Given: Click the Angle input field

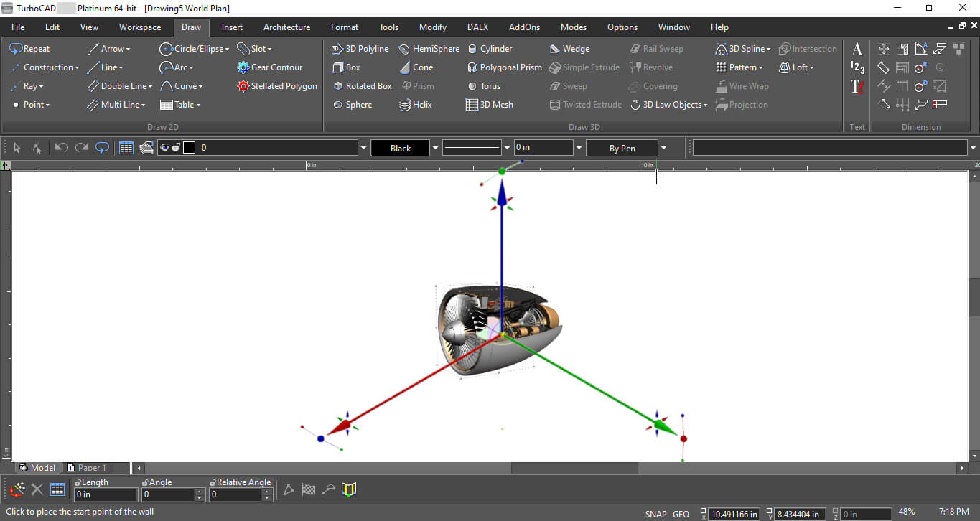Looking at the screenshot, I should [167, 494].
